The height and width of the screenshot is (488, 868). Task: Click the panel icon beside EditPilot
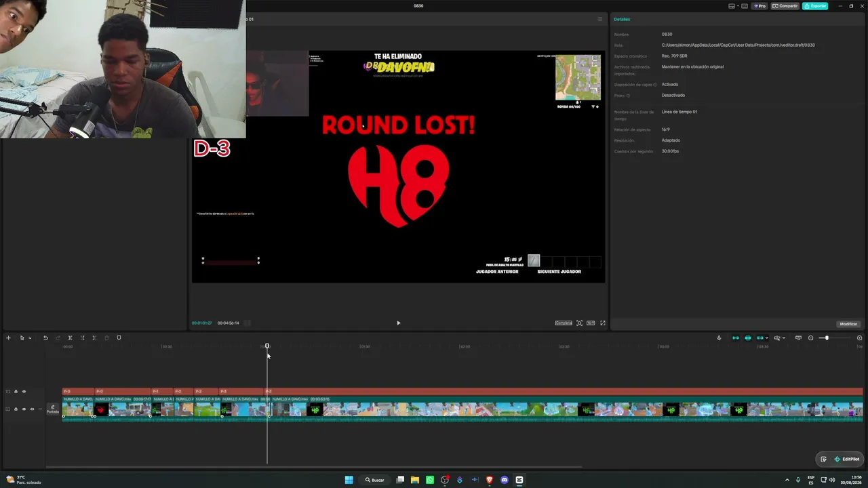click(x=823, y=459)
